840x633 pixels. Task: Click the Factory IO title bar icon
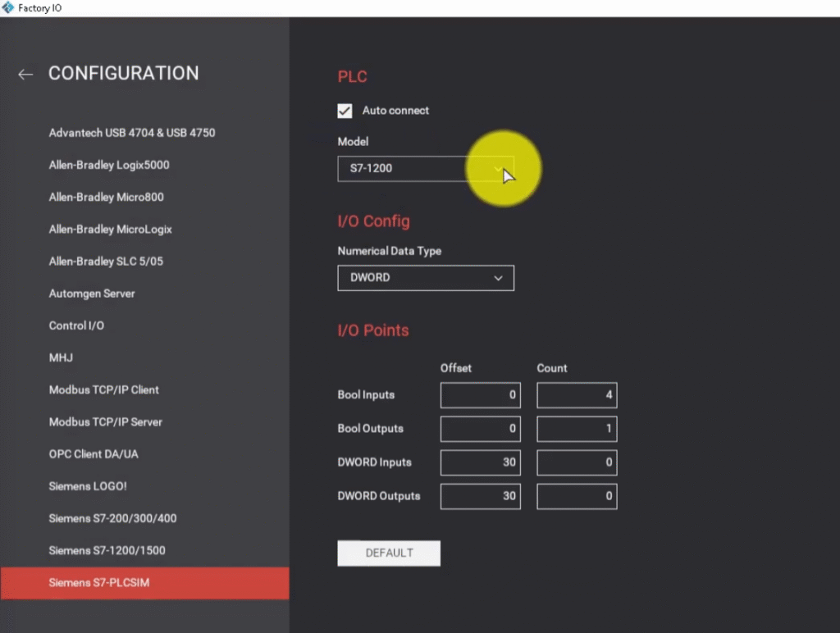point(8,8)
